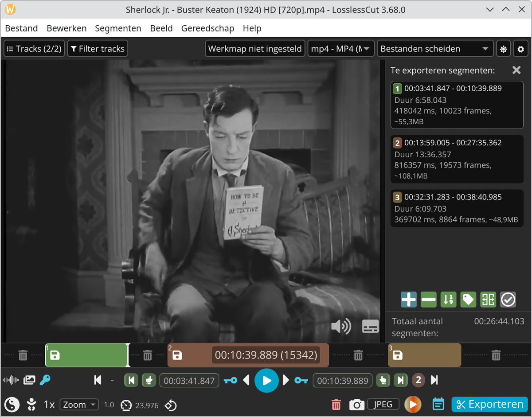This screenshot has height=417, width=532.
Task: Toggle simple mode with the baby icon
Action: point(31,404)
